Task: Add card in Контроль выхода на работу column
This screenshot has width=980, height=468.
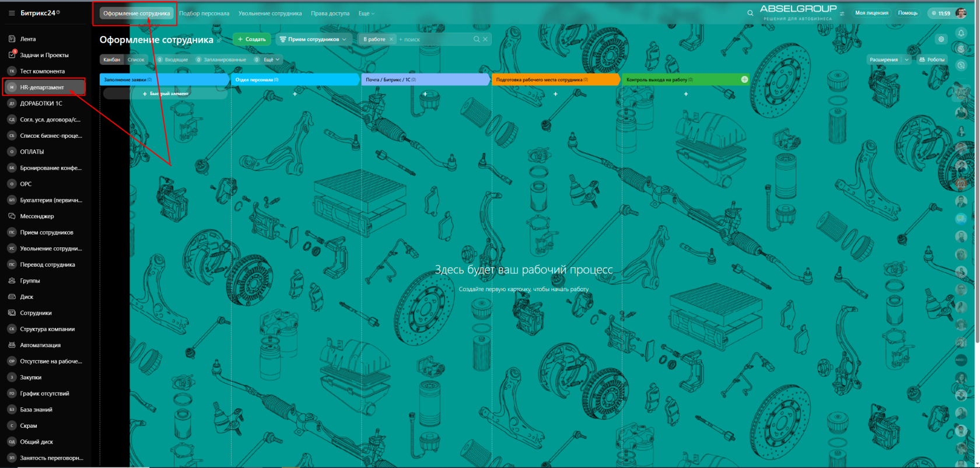Action: tap(686, 94)
